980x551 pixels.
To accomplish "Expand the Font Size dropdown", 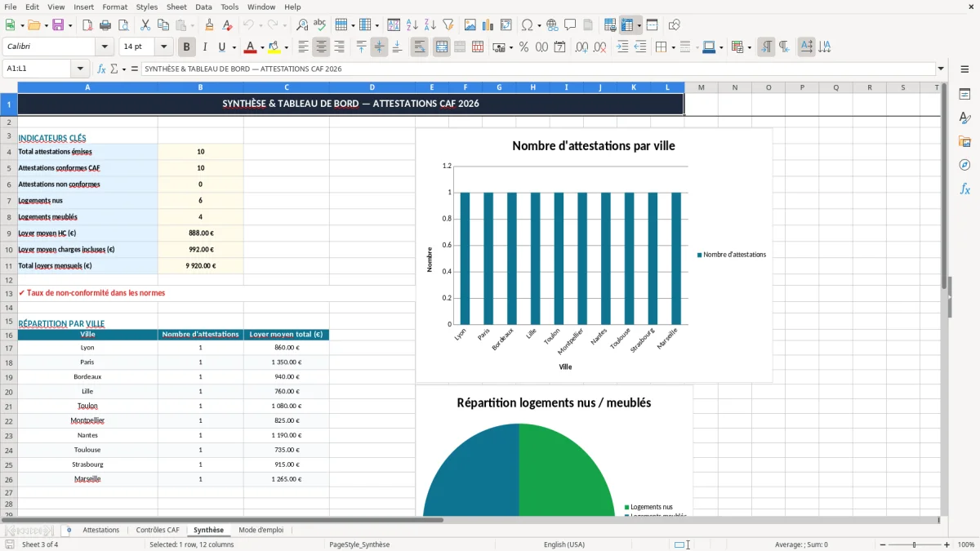I will [x=164, y=47].
